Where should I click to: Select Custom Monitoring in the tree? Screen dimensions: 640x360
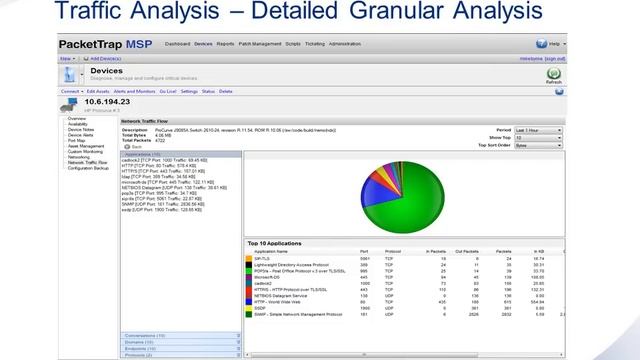click(x=85, y=151)
